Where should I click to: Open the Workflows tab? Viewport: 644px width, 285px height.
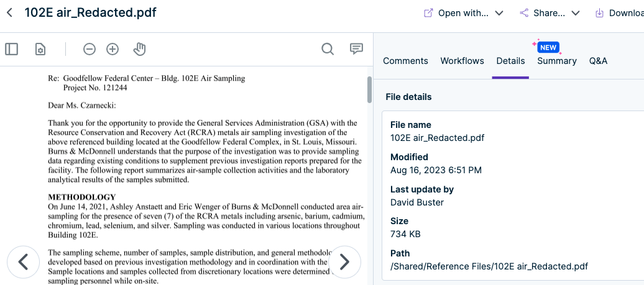pos(462,61)
